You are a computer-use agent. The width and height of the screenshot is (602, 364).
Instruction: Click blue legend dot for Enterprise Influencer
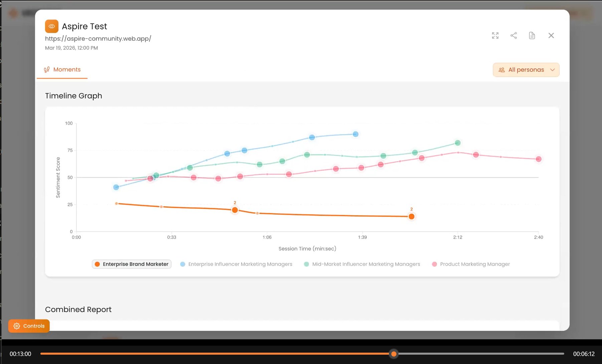tap(183, 264)
